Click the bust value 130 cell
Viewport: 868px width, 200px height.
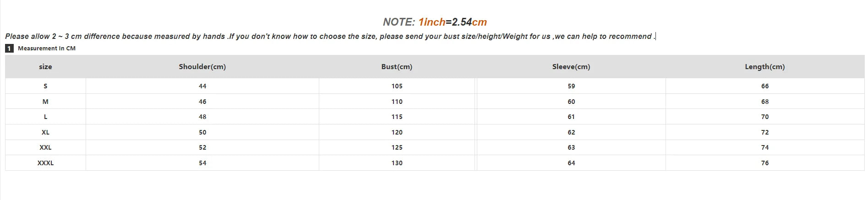[397, 163]
